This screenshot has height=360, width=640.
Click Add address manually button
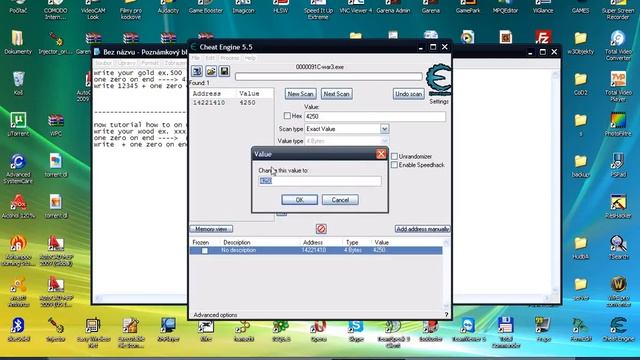(x=422, y=229)
